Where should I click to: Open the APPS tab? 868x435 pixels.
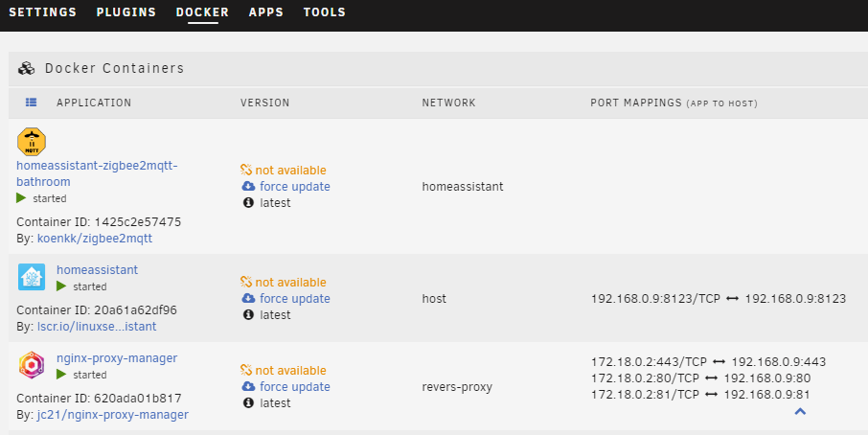(x=266, y=12)
